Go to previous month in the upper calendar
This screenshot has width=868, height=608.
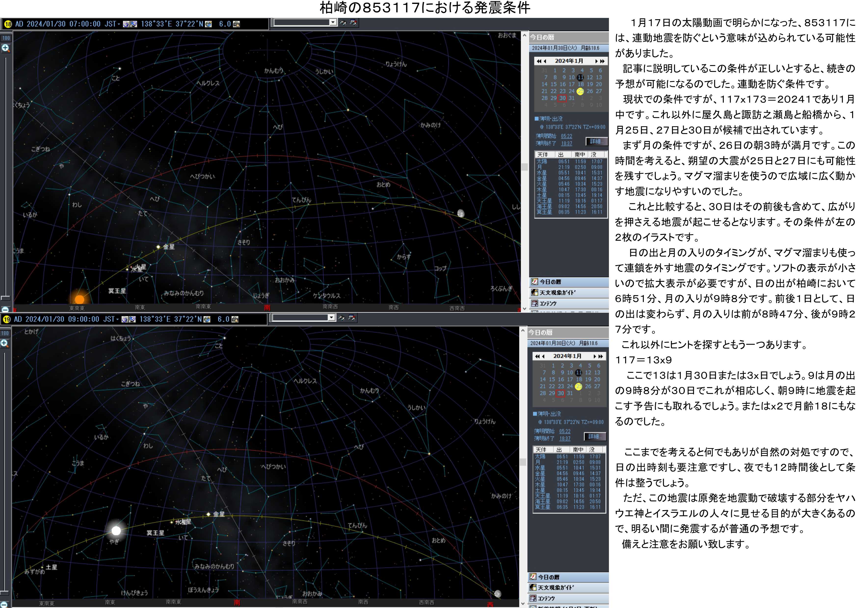click(545, 61)
